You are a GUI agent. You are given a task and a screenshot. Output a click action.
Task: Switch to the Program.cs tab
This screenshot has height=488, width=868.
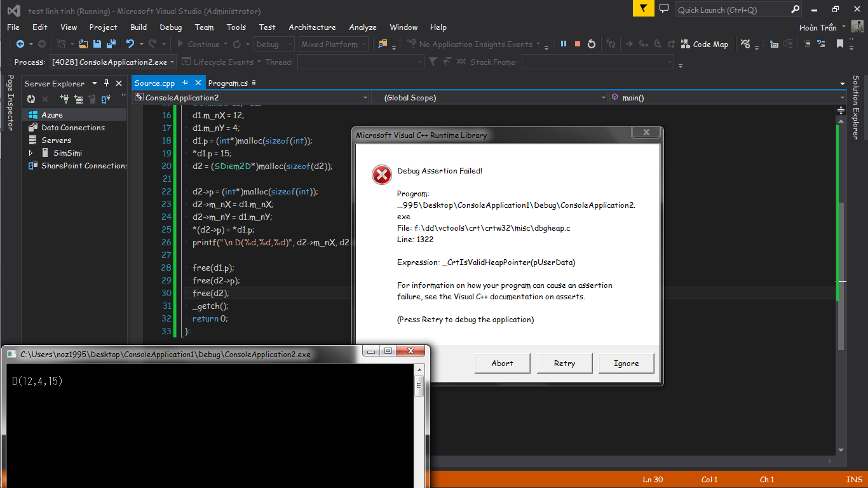coord(227,83)
